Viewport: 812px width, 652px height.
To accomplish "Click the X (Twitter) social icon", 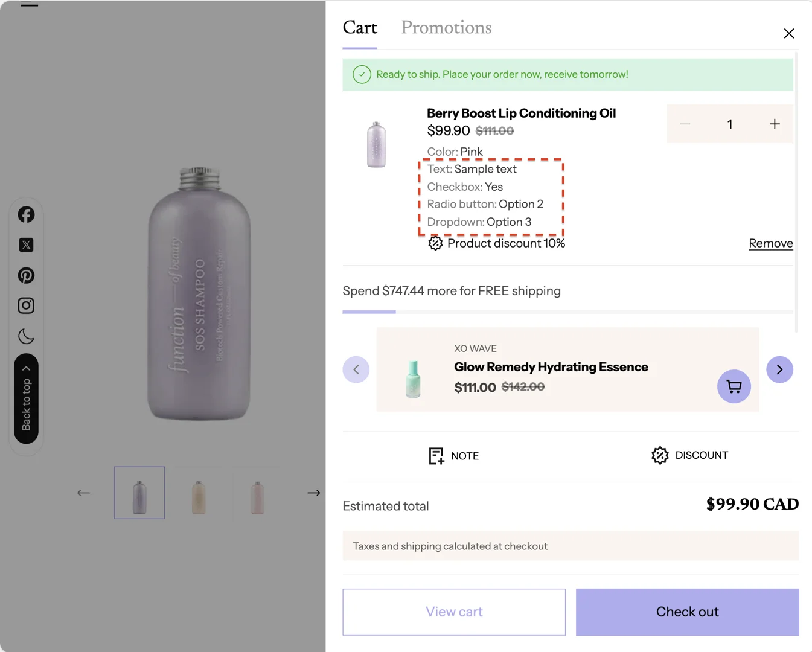I will coord(26,245).
